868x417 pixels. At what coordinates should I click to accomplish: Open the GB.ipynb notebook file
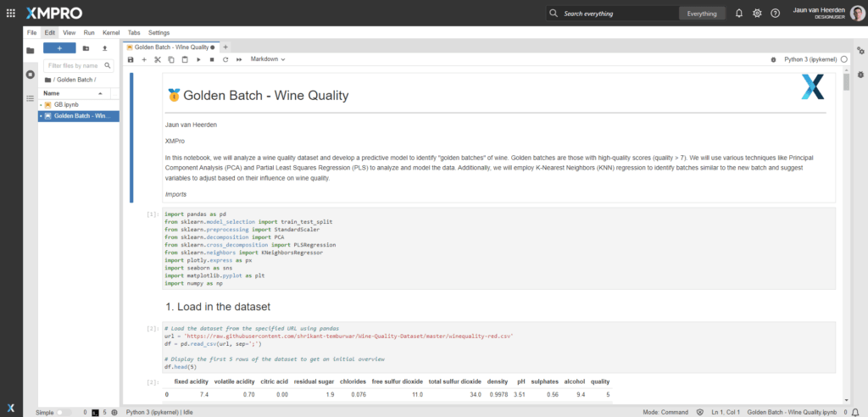67,104
